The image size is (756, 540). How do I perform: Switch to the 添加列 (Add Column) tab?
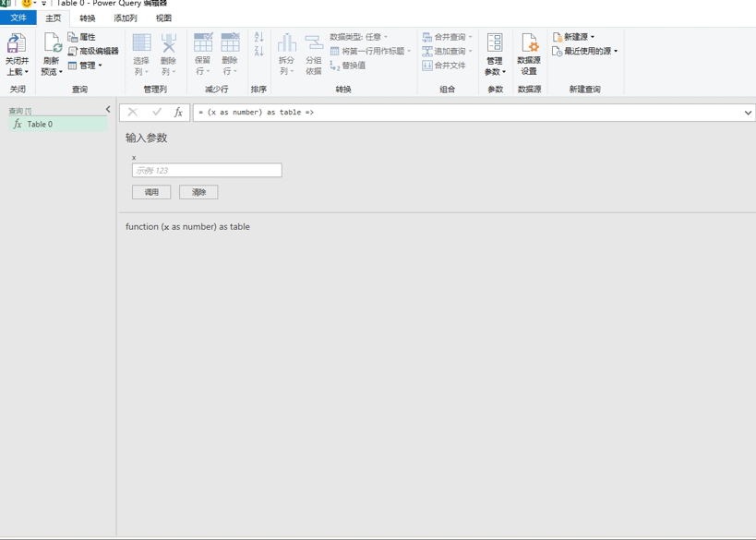(x=126, y=18)
